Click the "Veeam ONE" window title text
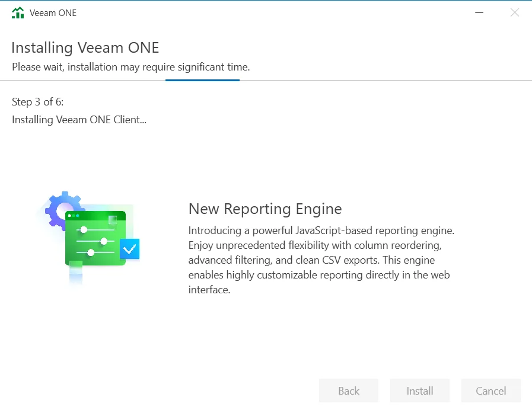532x413 pixels. [x=53, y=13]
